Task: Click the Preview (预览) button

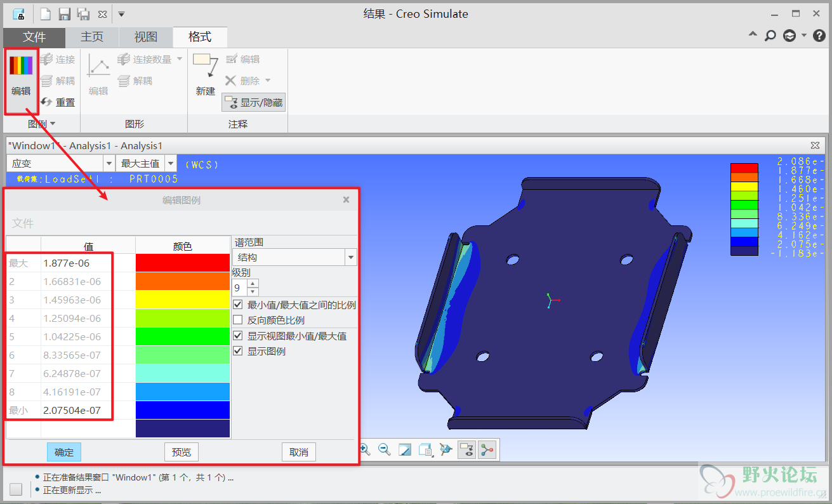Action: coord(182,452)
